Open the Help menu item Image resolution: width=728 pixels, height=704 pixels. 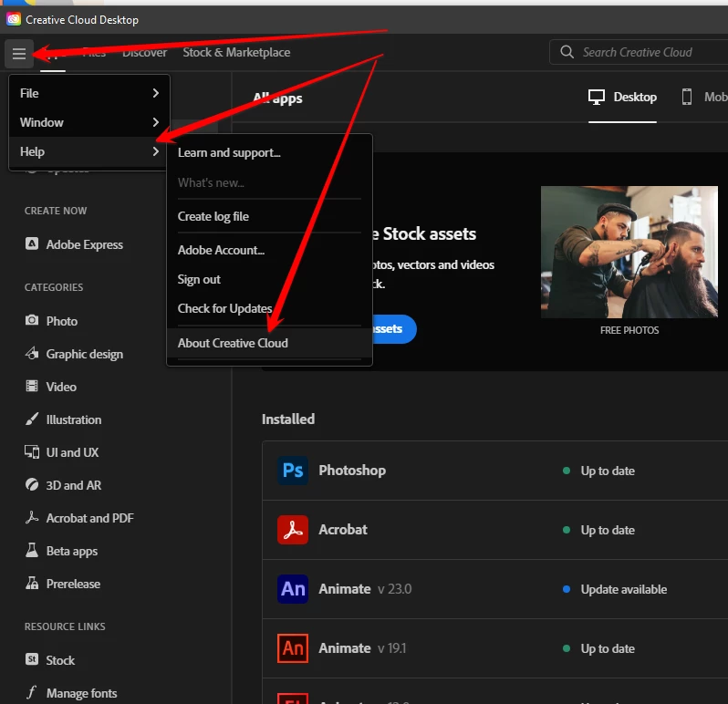pos(89,151)
